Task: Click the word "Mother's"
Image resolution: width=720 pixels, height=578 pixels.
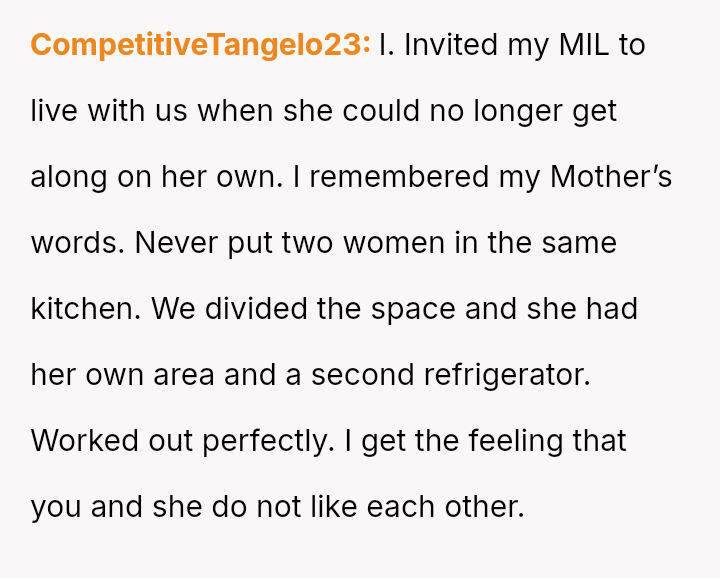Action: click(611, 177)
